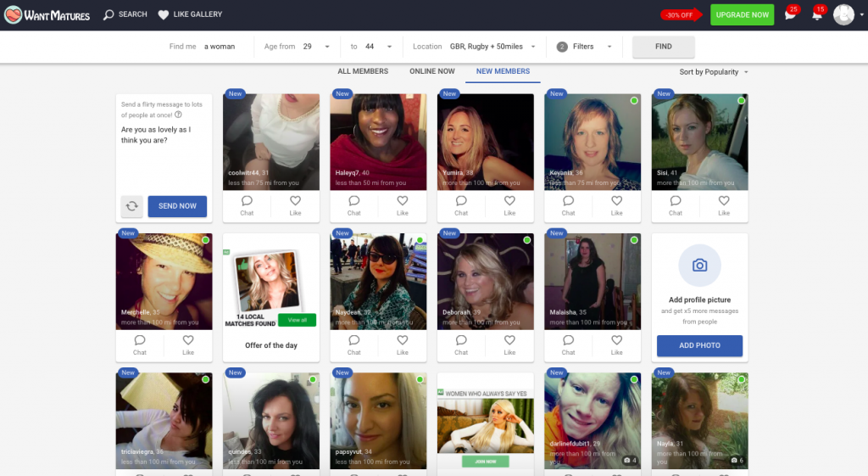This screenshot has width=868, height=476.
Task: Click the Women Who Always Say Yes ad
Action: pos(486,424)
